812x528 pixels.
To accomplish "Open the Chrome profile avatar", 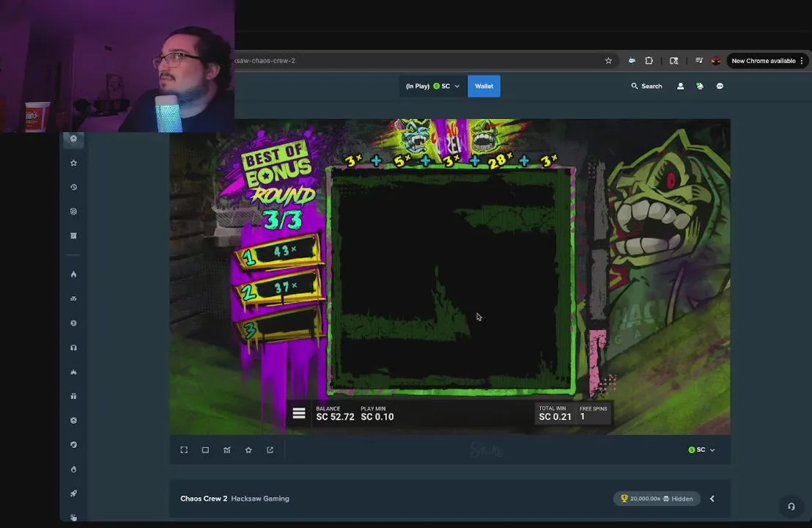I will point(716,61).
